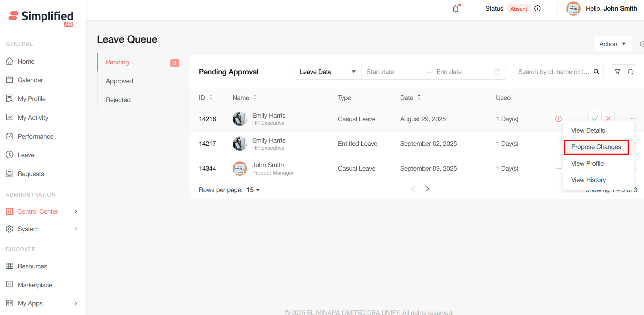Reject leave 14216 with red X
Screen dimensions: 644x315
[x=608, y=118]
